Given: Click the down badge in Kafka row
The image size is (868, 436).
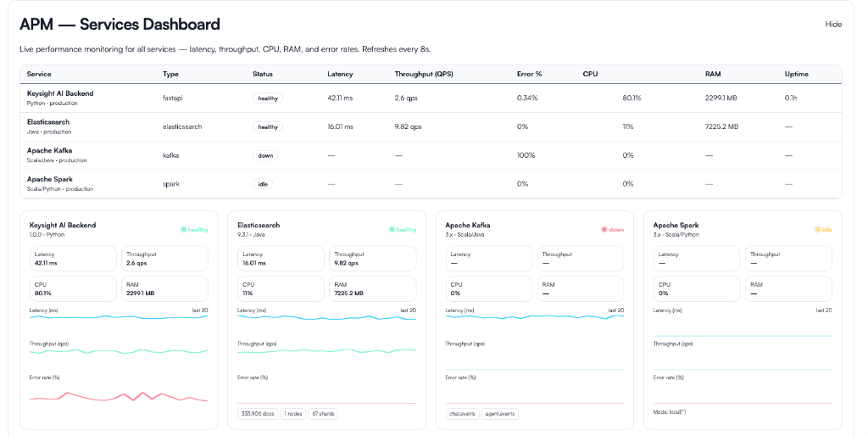Looking at the screenshot, I should coord(265,156).
